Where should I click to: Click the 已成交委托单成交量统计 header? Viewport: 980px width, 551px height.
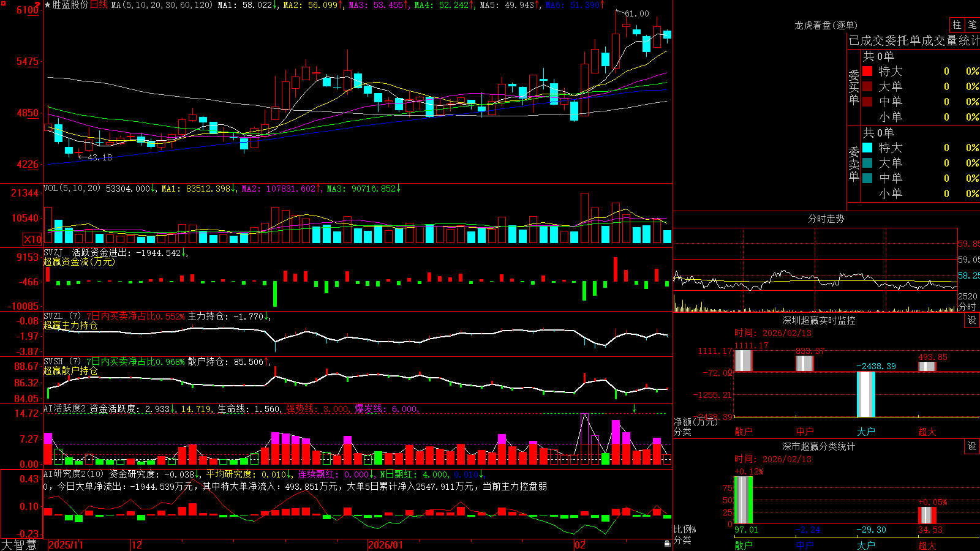pyautogui.click(x=914, y=40)
